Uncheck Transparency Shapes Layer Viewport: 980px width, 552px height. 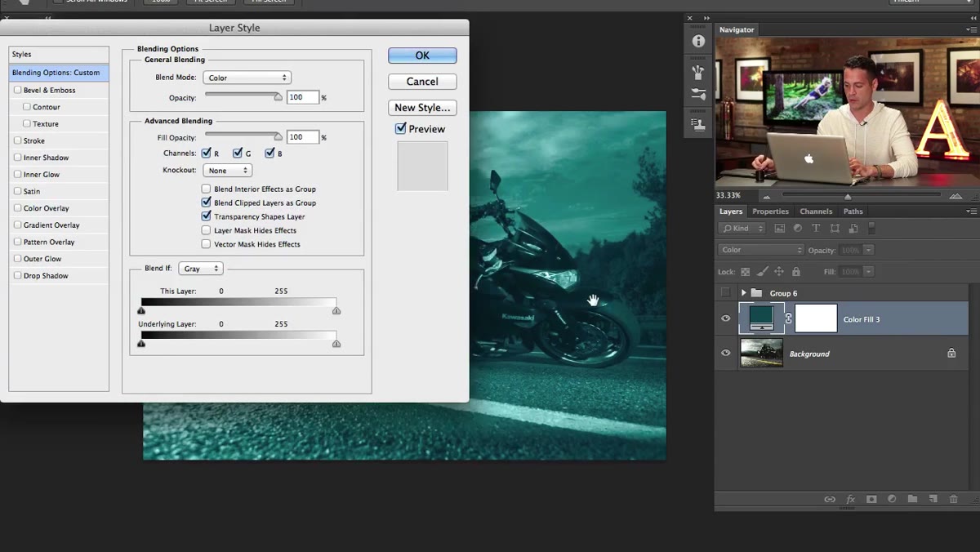coord(206,216)
